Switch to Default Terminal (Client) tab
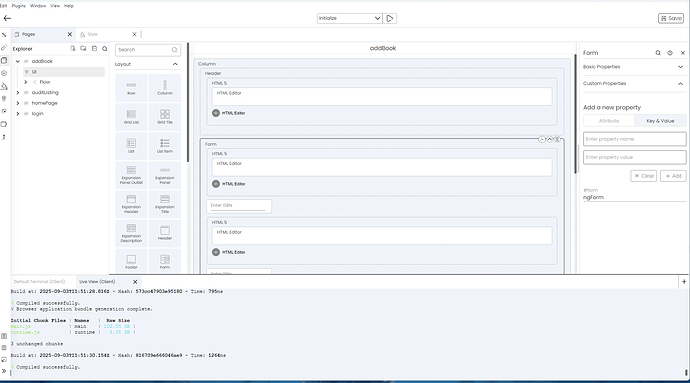This screenshot has height=383, width=690. coord(39,282)
